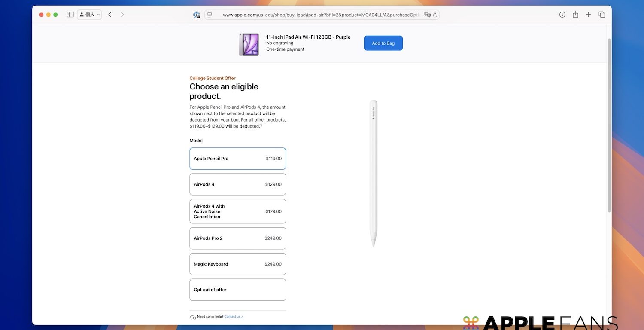Image resolution: width=644 pixels, height=330 pixels.
Task: Select the AirPods Pro 2 option
Action: point(237,238)
